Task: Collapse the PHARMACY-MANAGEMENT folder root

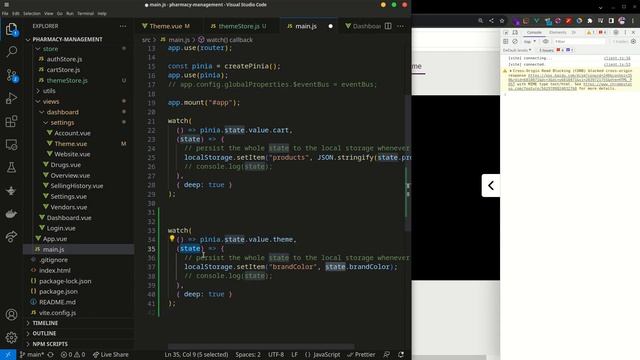Action: coord(67,39)
